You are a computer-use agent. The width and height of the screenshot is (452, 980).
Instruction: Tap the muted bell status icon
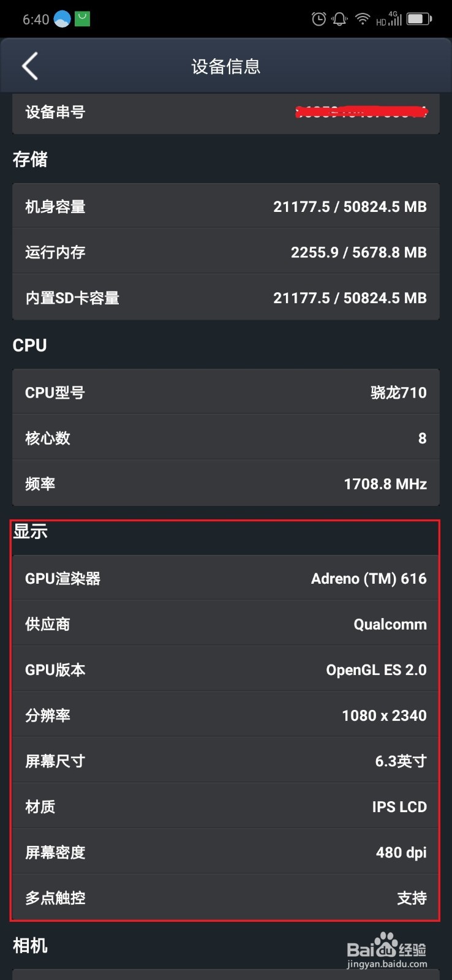coord(339,19)
